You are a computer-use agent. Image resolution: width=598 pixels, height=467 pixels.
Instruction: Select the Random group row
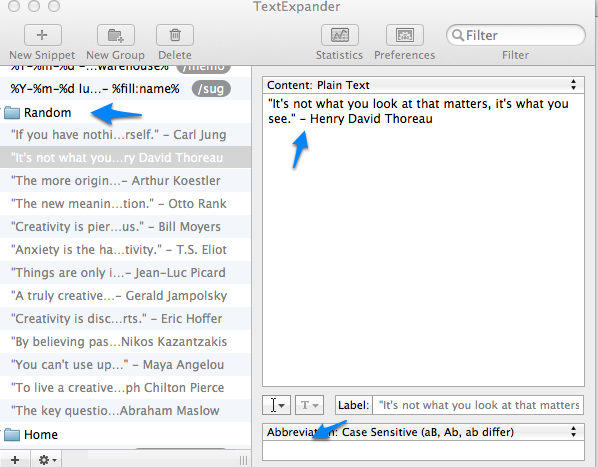pos(125,113)
